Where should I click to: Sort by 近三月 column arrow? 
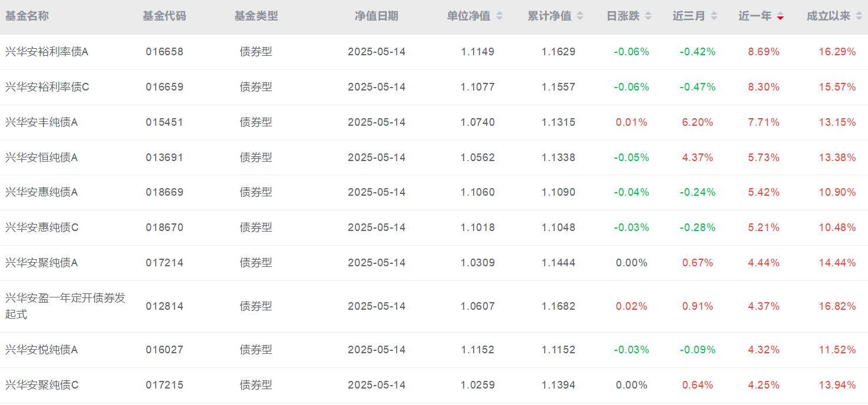714,16
